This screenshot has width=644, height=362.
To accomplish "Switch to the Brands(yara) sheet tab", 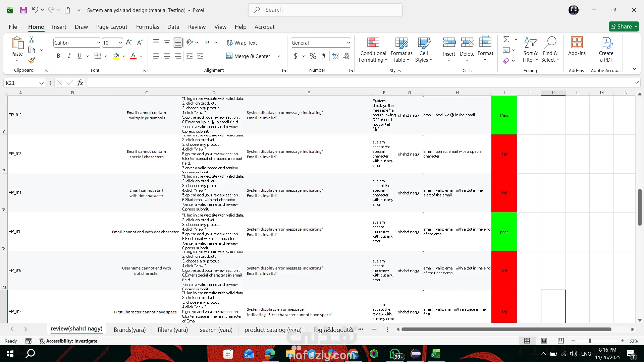I will tap(129, 329).
